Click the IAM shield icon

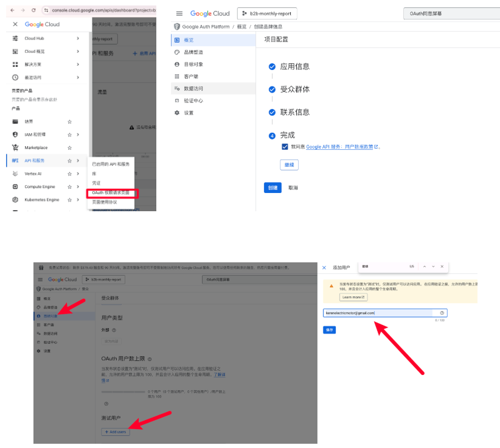(15, 135)
